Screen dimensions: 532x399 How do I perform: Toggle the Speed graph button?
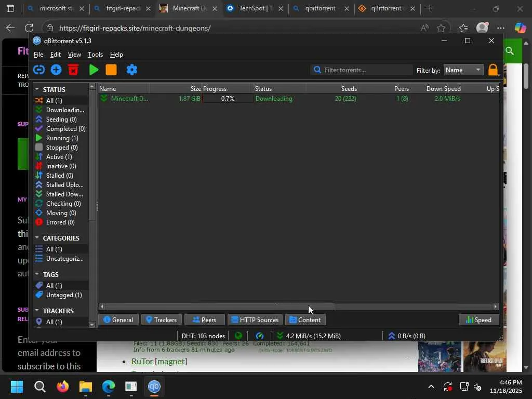(x=478, y=320)
